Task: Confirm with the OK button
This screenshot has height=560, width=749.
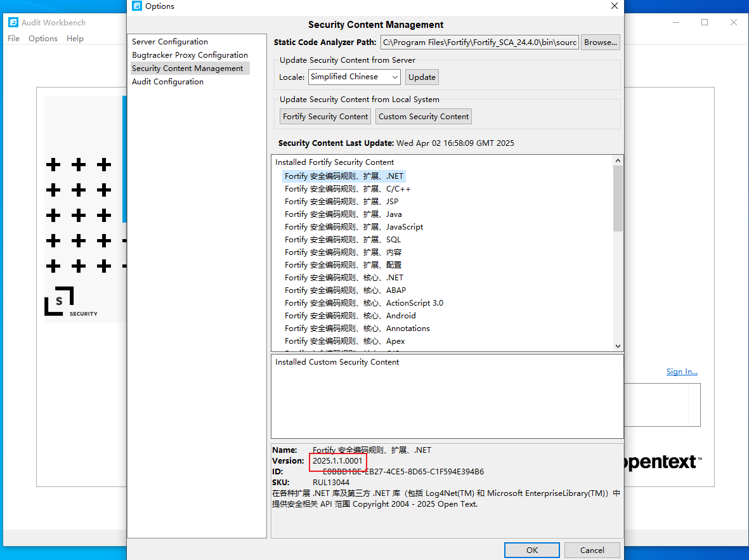Action: coord(532,550)
